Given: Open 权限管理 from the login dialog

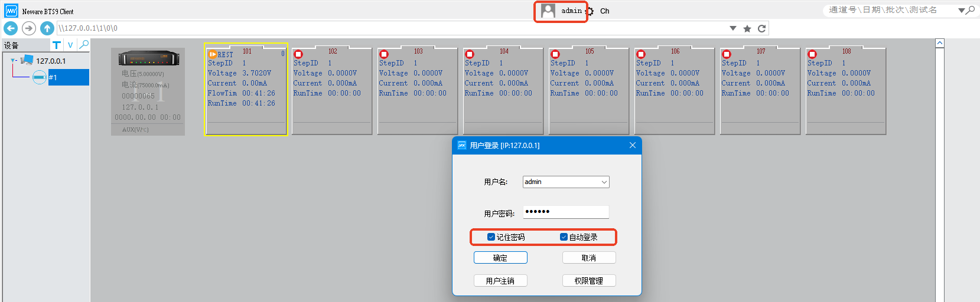Looking at the screenshot, I should tap(589, 281).
